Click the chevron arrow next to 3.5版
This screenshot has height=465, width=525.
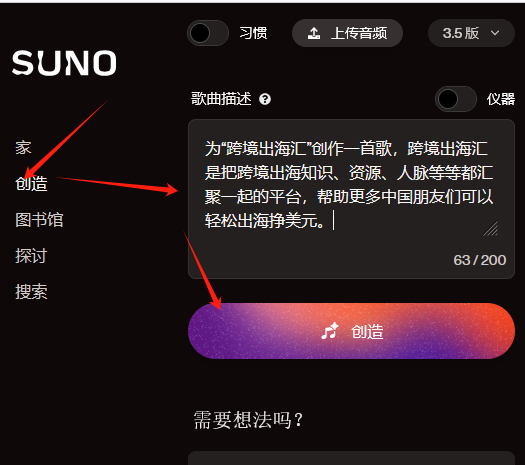[495, 33]
